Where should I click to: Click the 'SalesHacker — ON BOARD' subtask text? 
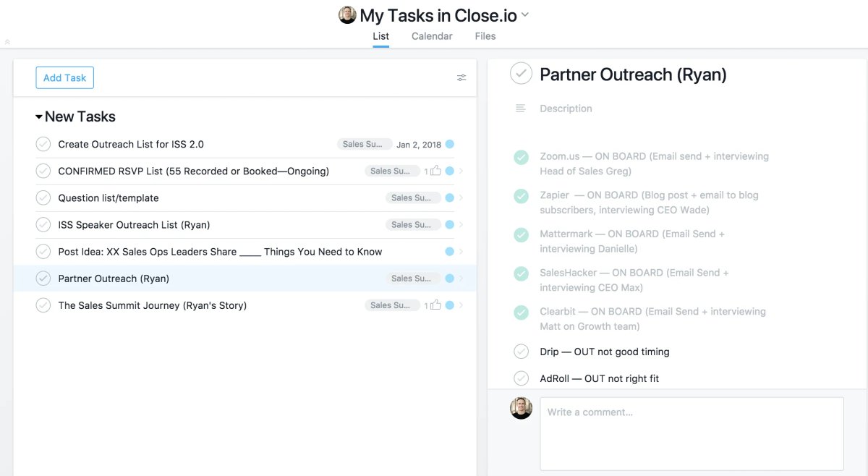[634, 280]
